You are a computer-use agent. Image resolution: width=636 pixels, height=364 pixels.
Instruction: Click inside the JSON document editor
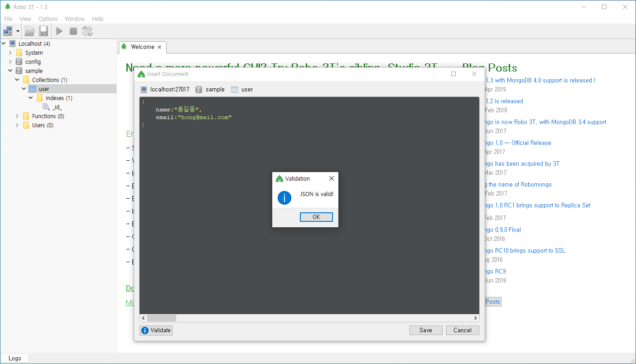tap(309, 205)
